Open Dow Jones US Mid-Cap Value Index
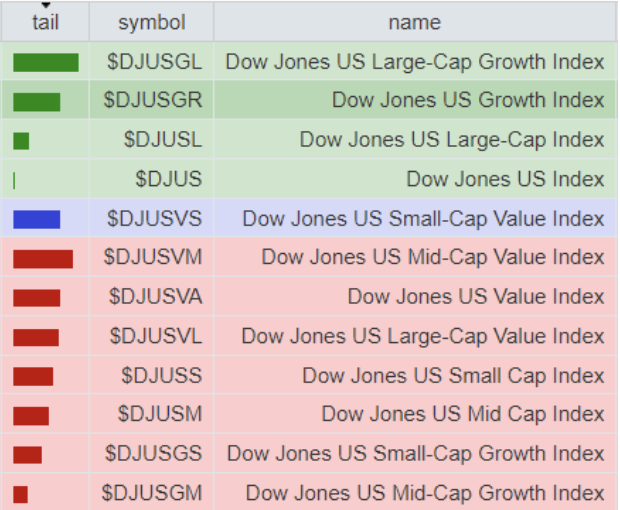The width and height of the screenshot is (620, 510). pos(432,258)
